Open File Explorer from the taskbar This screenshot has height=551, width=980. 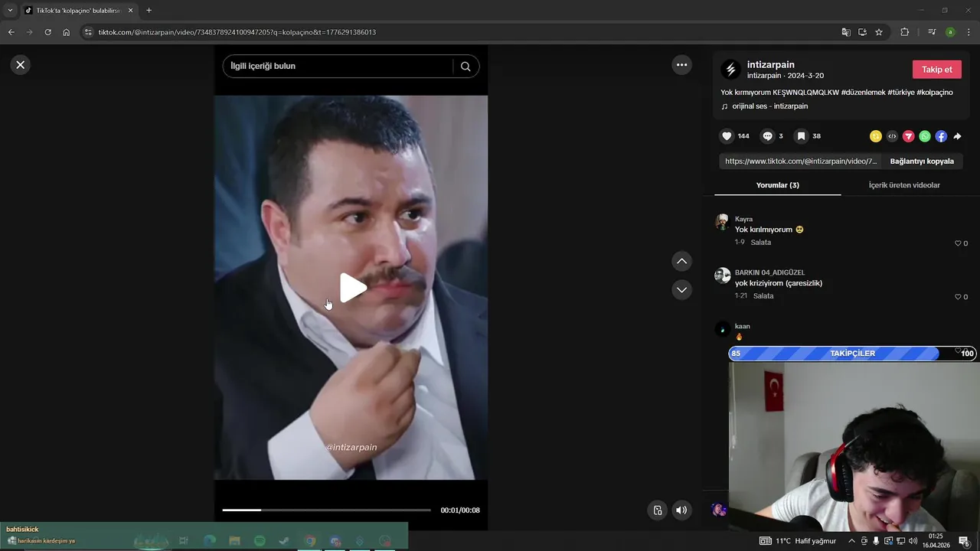tap(234, 541)
